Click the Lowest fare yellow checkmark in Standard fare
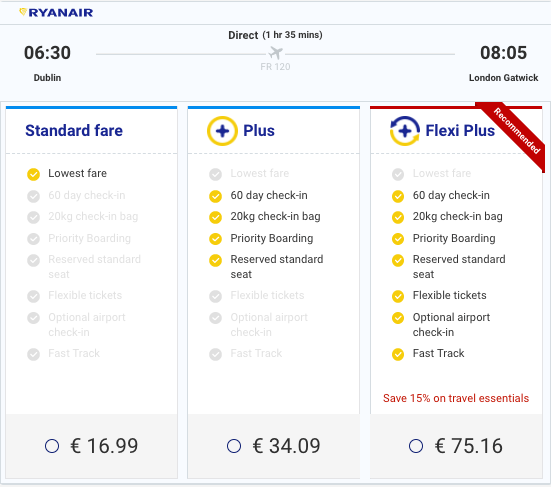Viewport: 551px width, 487px height. point(33,174)
